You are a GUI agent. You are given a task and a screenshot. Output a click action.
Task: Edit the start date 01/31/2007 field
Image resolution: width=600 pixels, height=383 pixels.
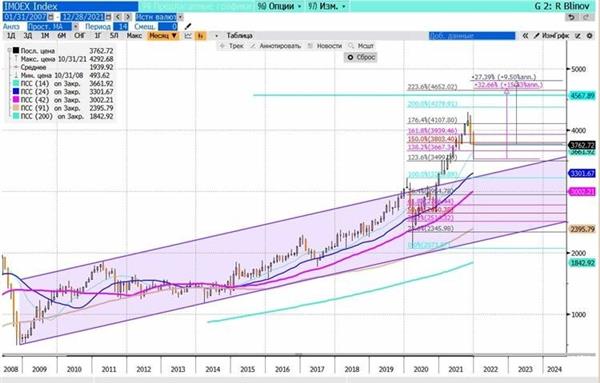(25, 17)
